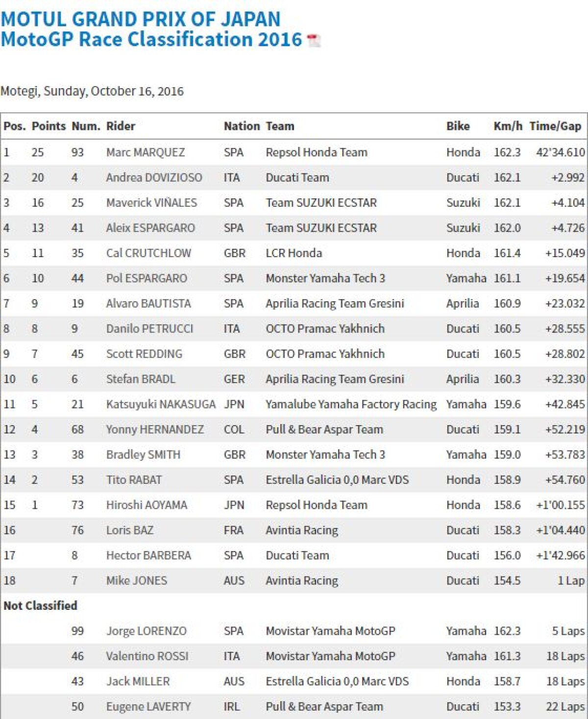
Task: Click the Points column header
Action: 49,126
